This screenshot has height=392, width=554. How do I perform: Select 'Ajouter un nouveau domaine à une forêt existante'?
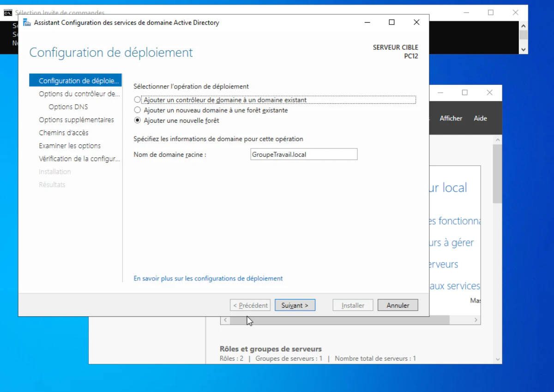[137, 110]
